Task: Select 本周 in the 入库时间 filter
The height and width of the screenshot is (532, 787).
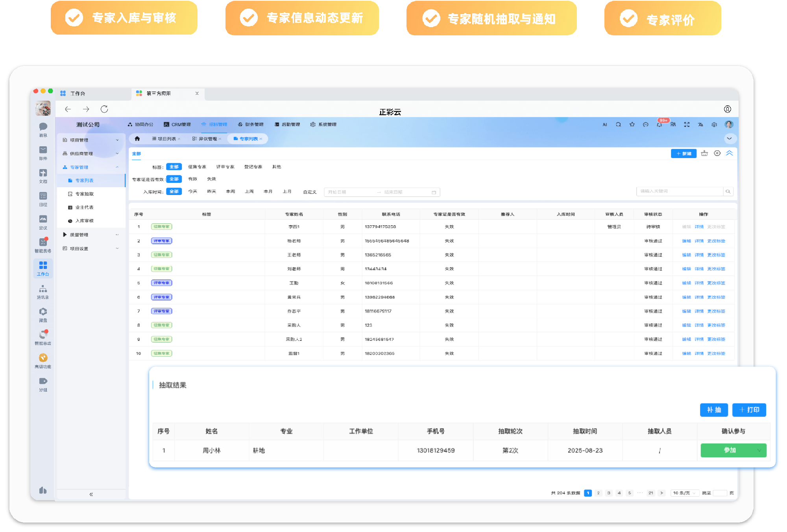Action: (x=230, y=191)
